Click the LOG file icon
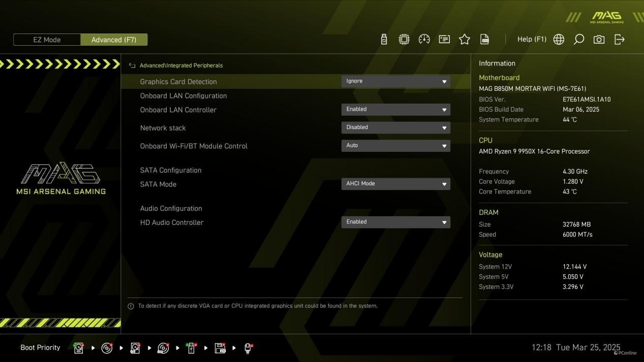This screenshot has width=644, height=362. (485, 40)
